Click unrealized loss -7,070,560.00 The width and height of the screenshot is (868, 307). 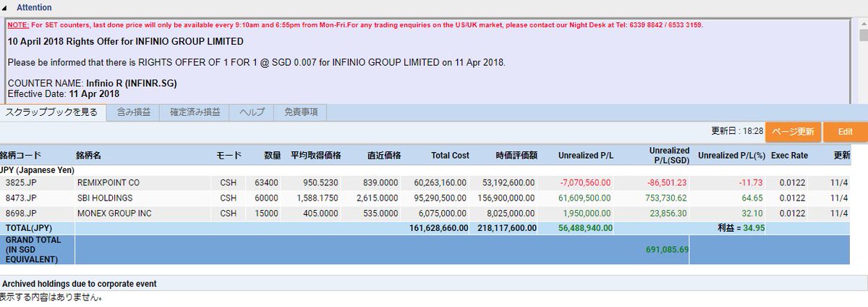tap(585, 183)
